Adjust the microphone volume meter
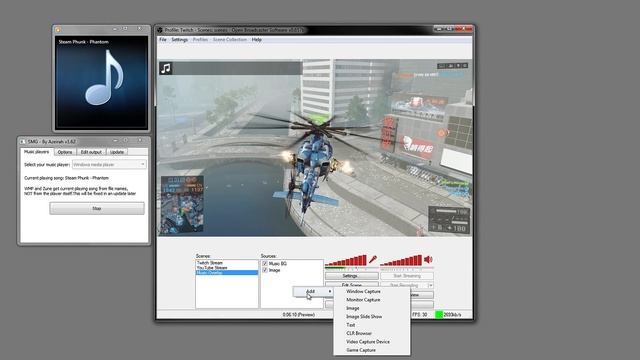This screenshot has width=640, height=360. 346,261
